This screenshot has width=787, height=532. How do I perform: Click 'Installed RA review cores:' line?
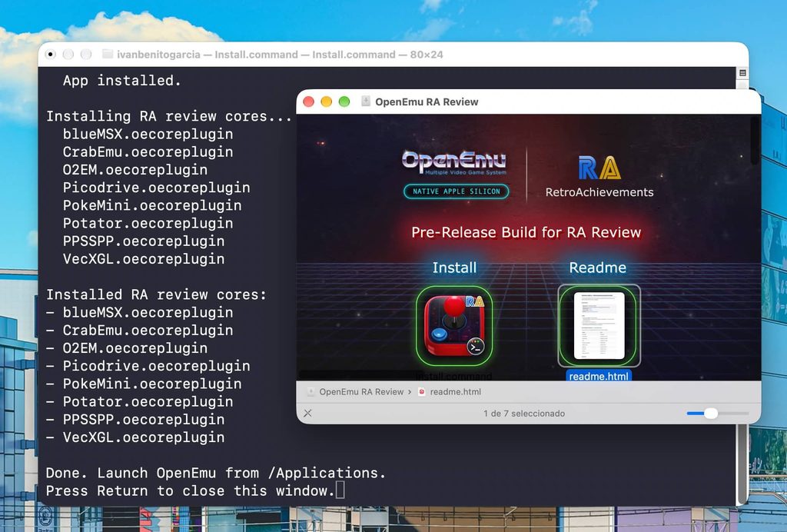coord(156,294)
